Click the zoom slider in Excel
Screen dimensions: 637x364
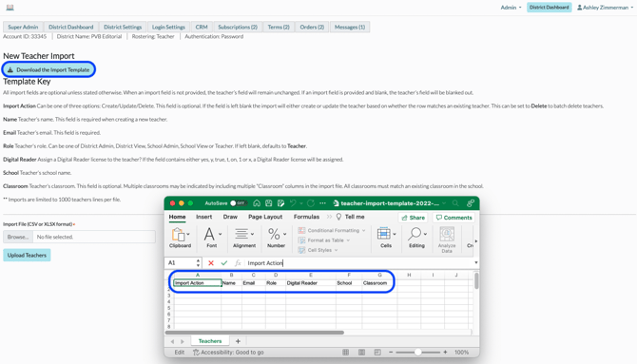coord(417,353)
